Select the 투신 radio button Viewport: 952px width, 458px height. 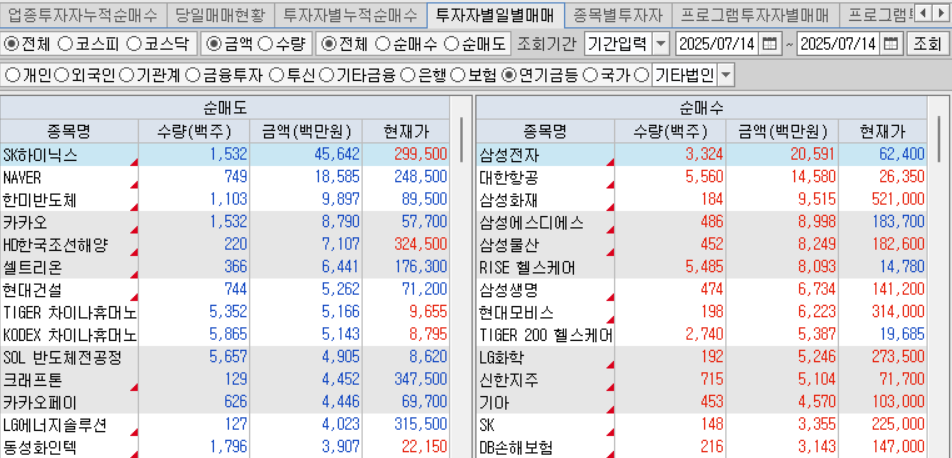276,75
